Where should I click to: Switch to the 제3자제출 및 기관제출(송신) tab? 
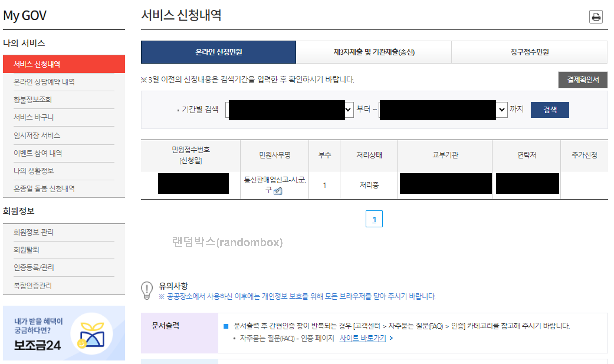tap(373, 52)
